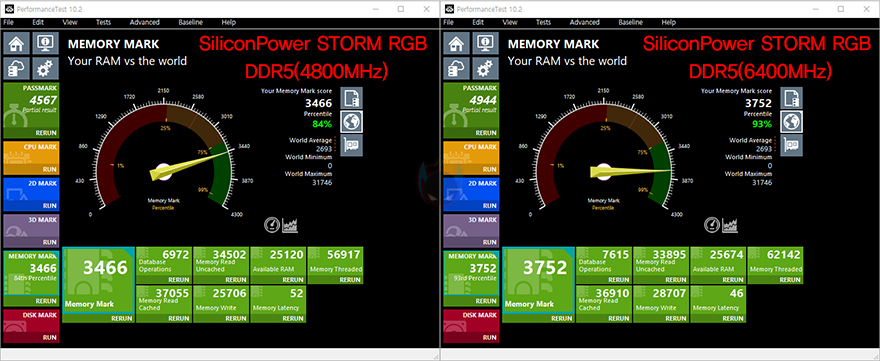Viewport: 880px width, 361px height.
Task: Open settings gear icon in 4800MHz window
Action: click(44, 68)
